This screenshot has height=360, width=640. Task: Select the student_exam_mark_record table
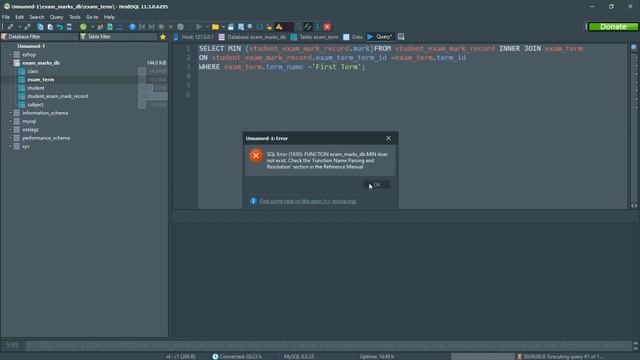pos(58,96)
